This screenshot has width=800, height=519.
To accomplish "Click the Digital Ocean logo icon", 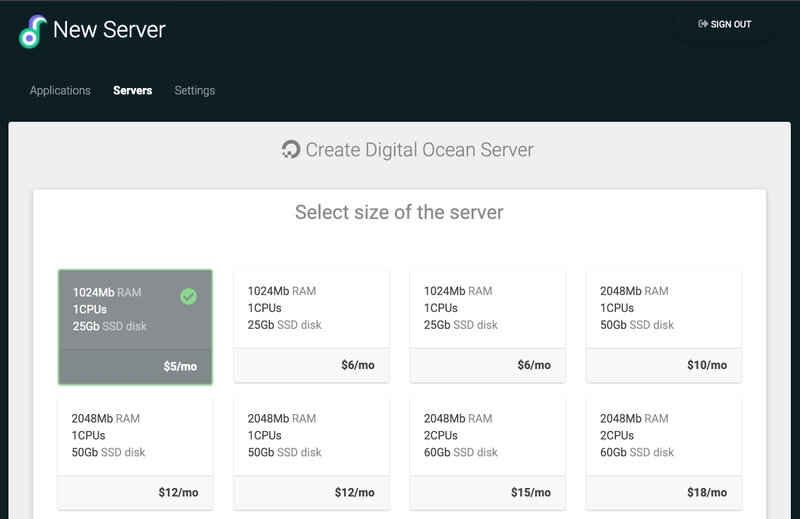I will pos(291,150).
